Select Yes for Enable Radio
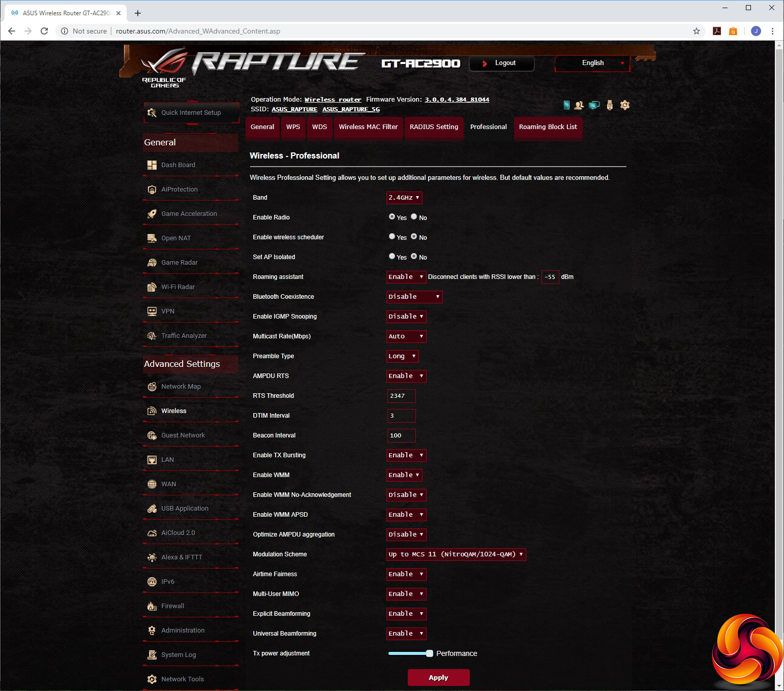 point(392,217)
